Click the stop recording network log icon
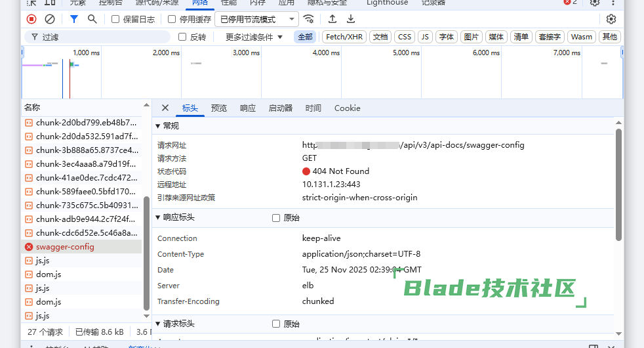 [31, 19]
